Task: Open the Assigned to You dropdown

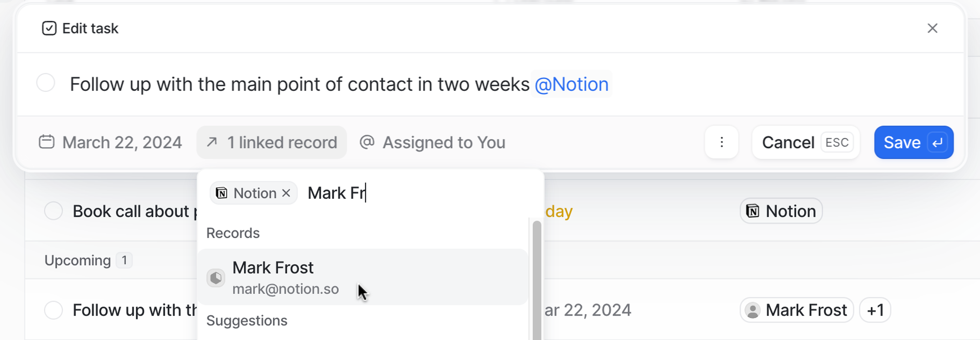Action: [444, 143]
